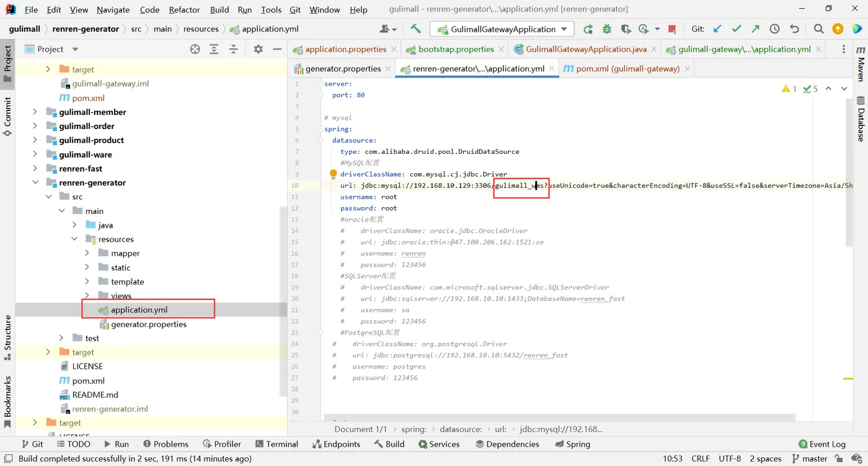Open the Navigate menu
The image size is (868, 466).
(113, 9)
